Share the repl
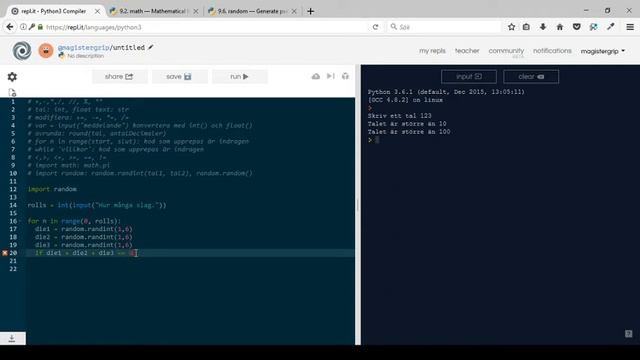640x360 pixels. coord(119,76)
